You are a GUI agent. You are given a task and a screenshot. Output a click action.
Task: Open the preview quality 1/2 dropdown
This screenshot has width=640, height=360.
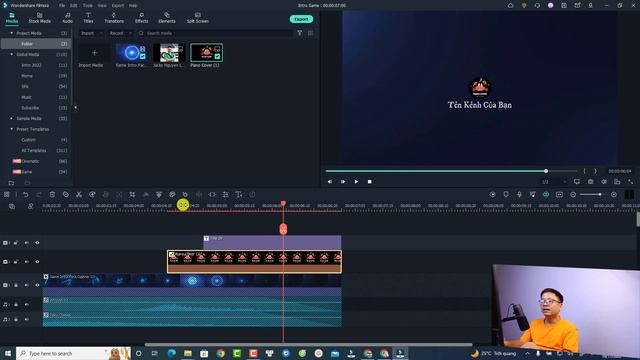(554, 182)
